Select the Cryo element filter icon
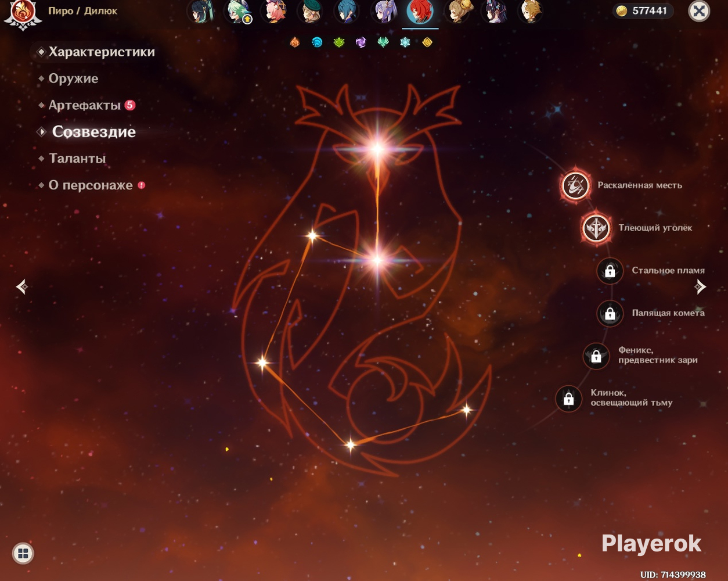Image resolution: width=728 pixels, height=581 pixels. 405,42
